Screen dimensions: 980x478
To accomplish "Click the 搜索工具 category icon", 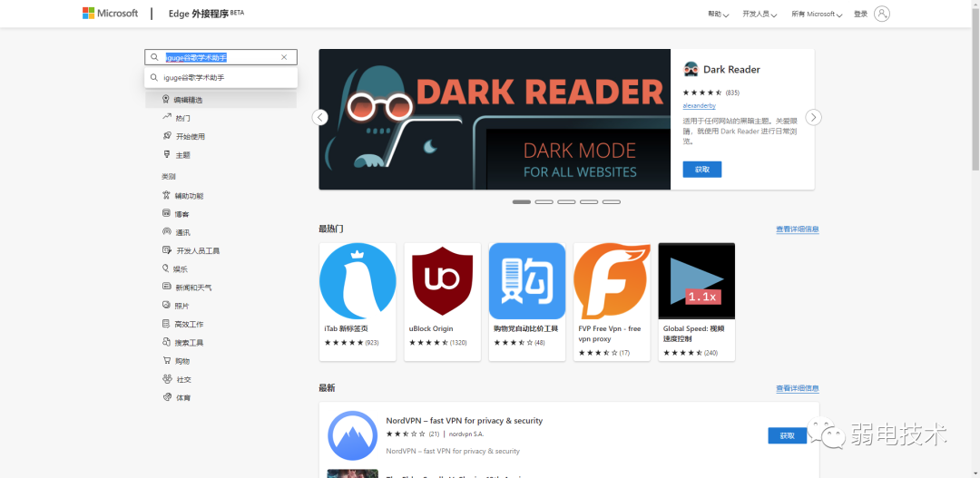I will point(166,343).
